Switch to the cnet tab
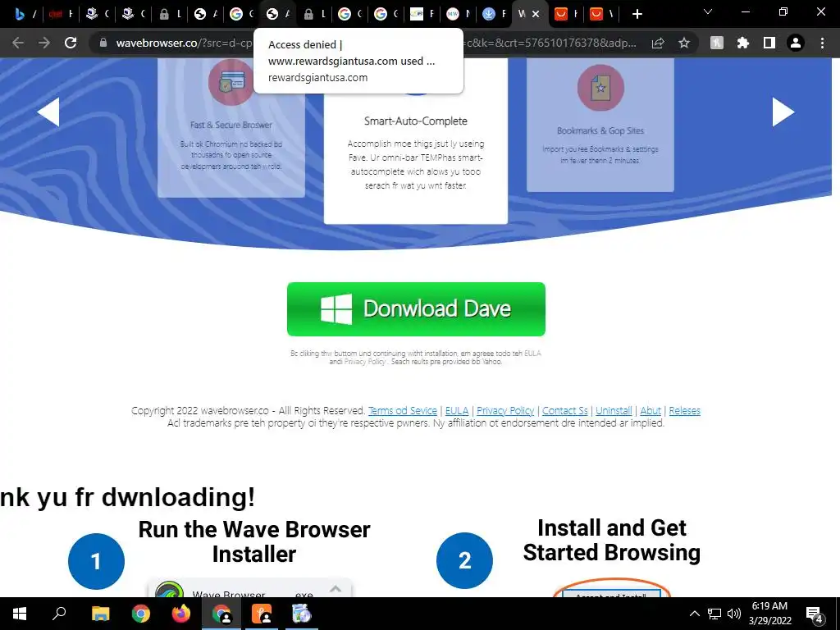Screen dimensions: 840x630 point(61,15)
